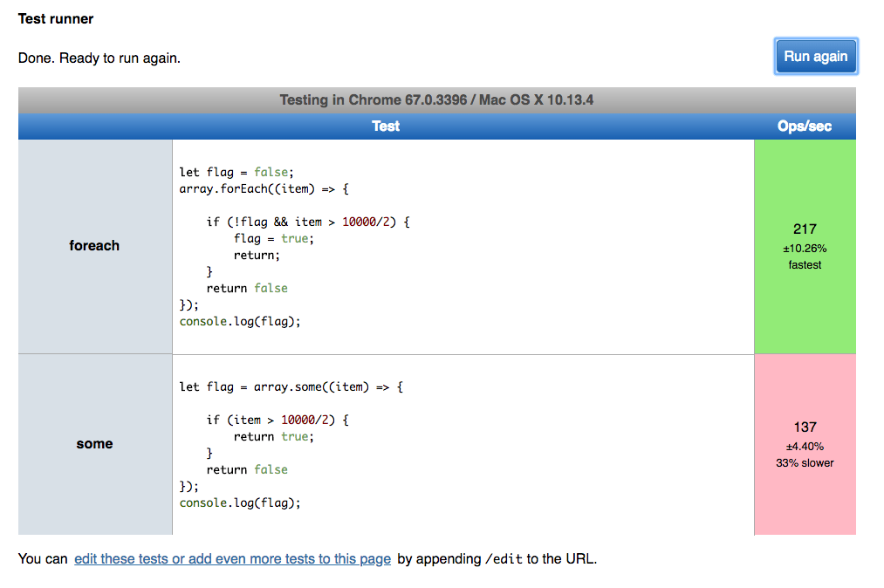
Task: Click the 137 ops/sec result value
Action: (x=805, y=427)
